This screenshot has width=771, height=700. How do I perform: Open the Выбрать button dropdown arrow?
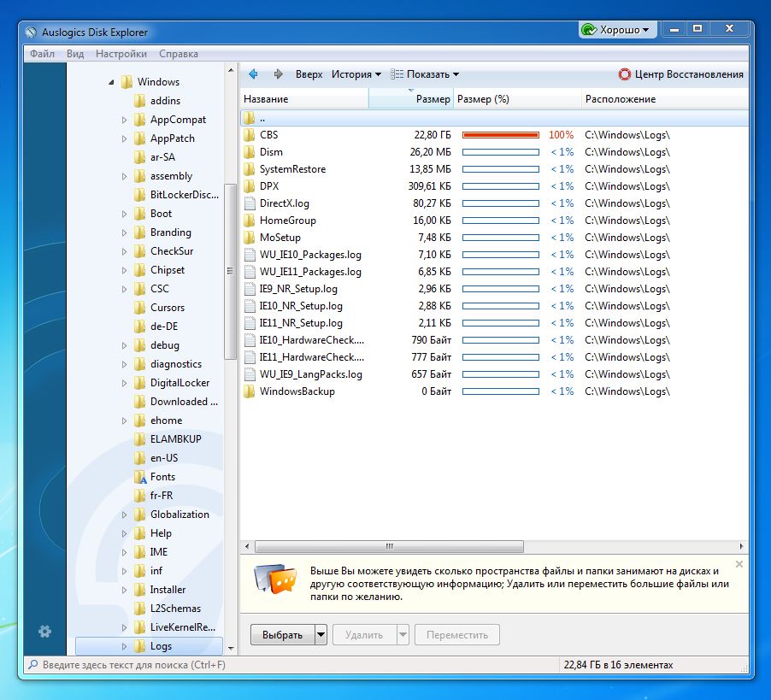[x=321, y=635]
